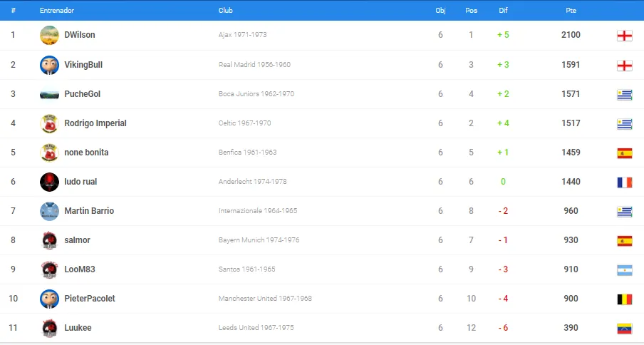Click the Spain flag in none bonita's row
The width and height of the screenshot is (644, 345).
point(624,153)
